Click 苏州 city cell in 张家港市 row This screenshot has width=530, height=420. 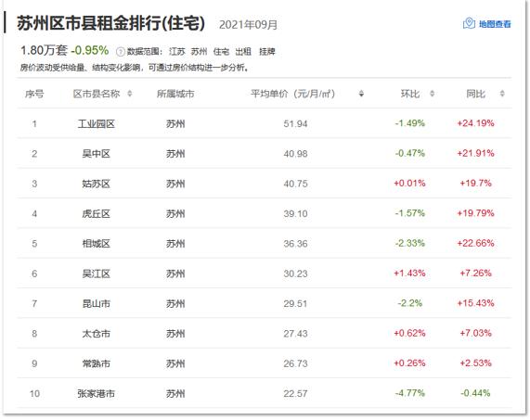[175, 394]
